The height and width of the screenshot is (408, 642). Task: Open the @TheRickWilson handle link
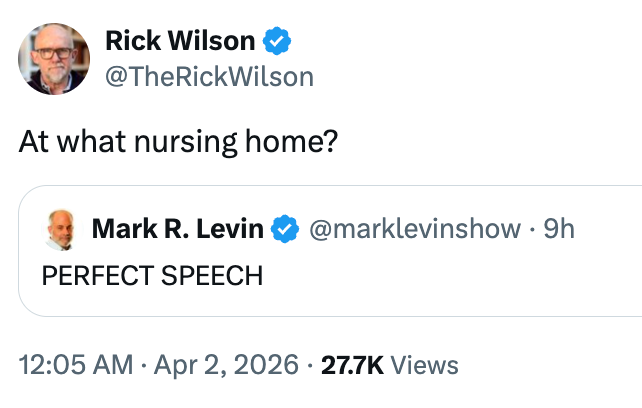click(x=208, y=76)
